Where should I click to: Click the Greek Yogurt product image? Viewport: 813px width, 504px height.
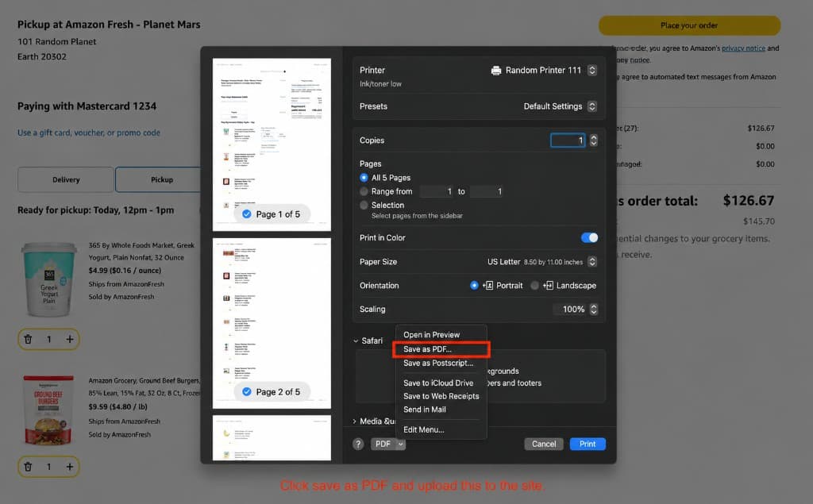point(48,280)
